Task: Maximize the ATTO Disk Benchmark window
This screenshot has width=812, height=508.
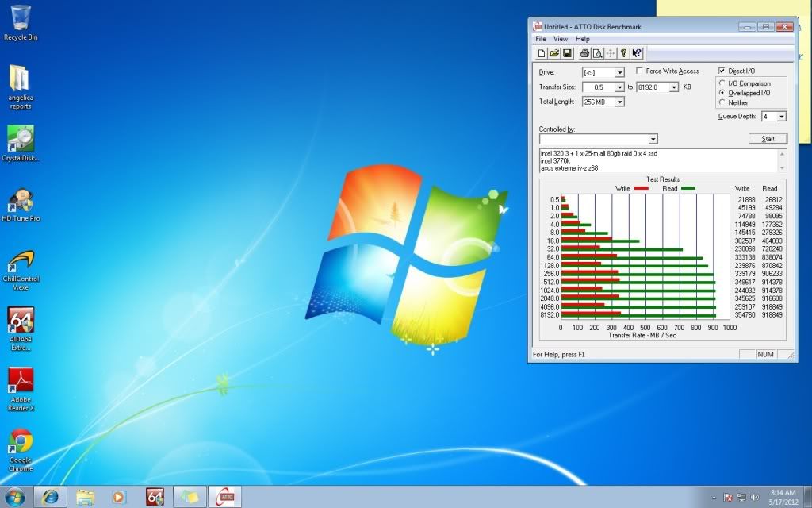Action: (x=765, y=27)
